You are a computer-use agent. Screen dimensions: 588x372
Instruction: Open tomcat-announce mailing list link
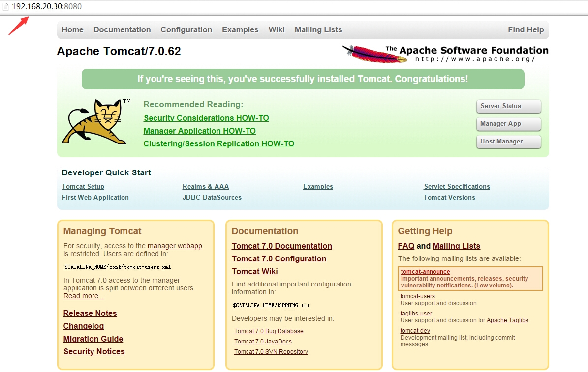[425, 272]
